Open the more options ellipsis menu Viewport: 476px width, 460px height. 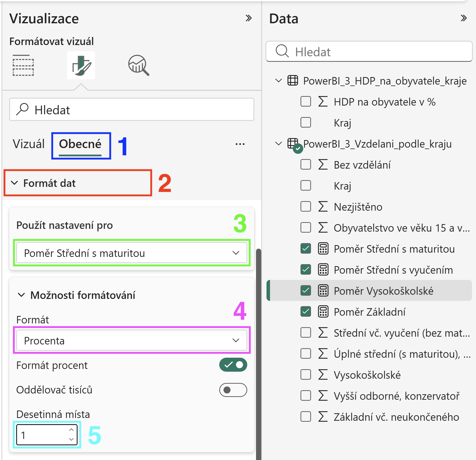pyautogui.click(x=240, y=144)
